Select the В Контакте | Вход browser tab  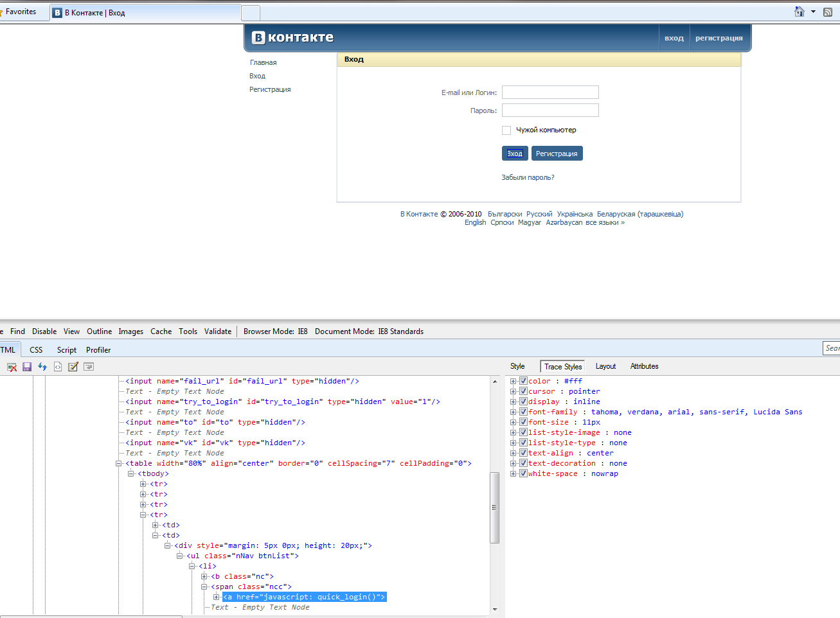point(145,13)
